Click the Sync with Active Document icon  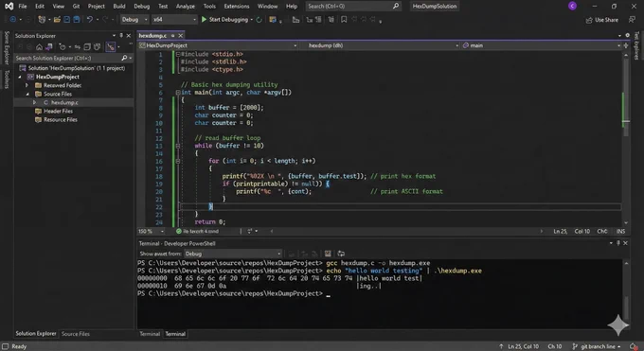click(x=78, y=46)
